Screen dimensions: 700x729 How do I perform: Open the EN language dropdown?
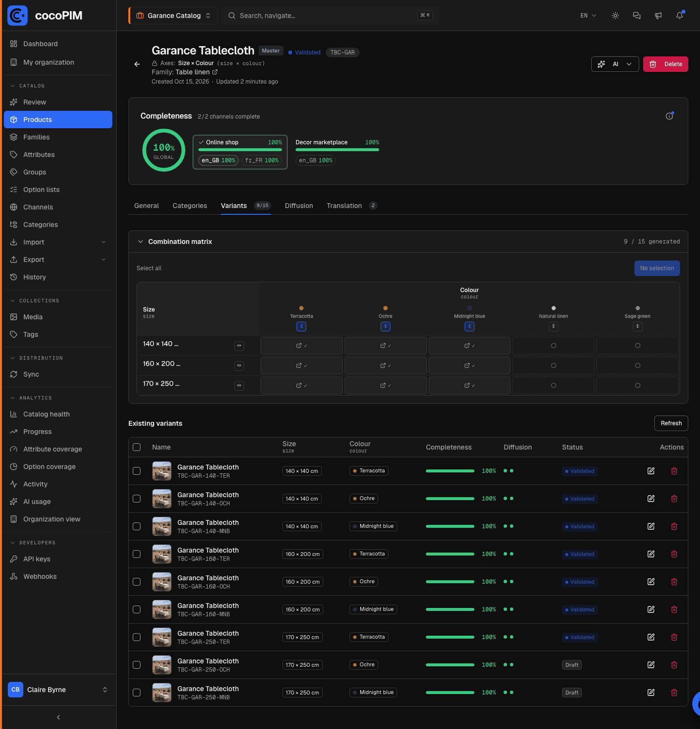click(x=588, y=16)
